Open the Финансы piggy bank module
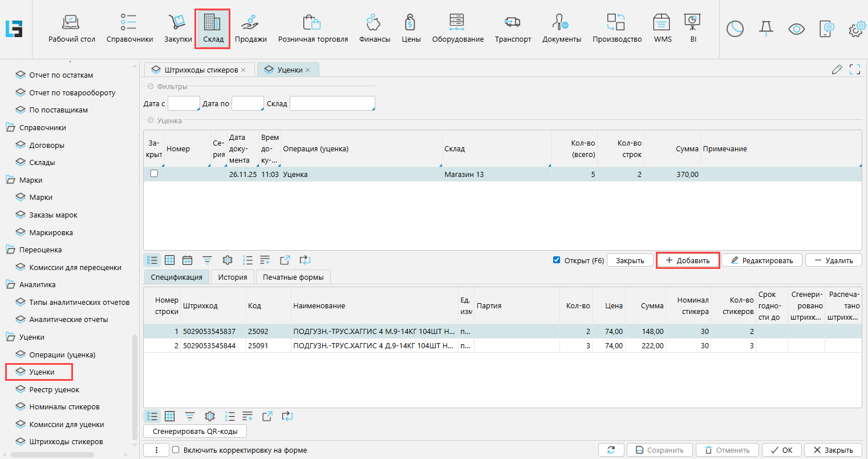The height and width of the screenshot is (459, 868). pos(374,29)
